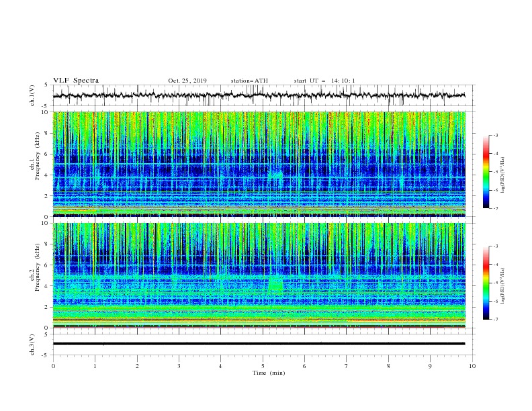Click the "-7" tick on upper color bar

[496, 208]
